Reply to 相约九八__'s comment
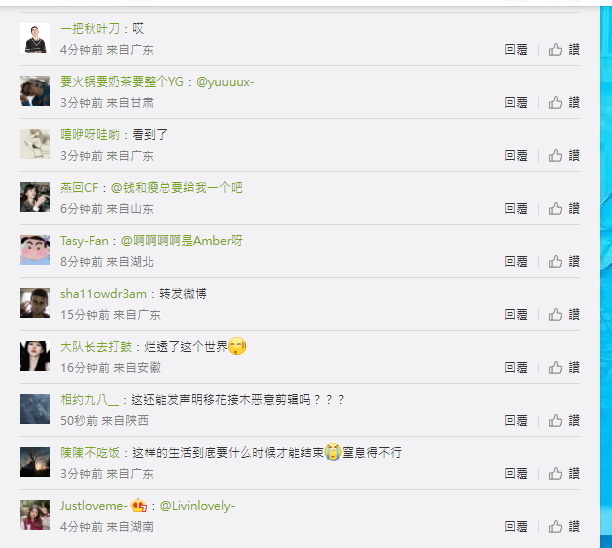 click(x=516, y=421)
